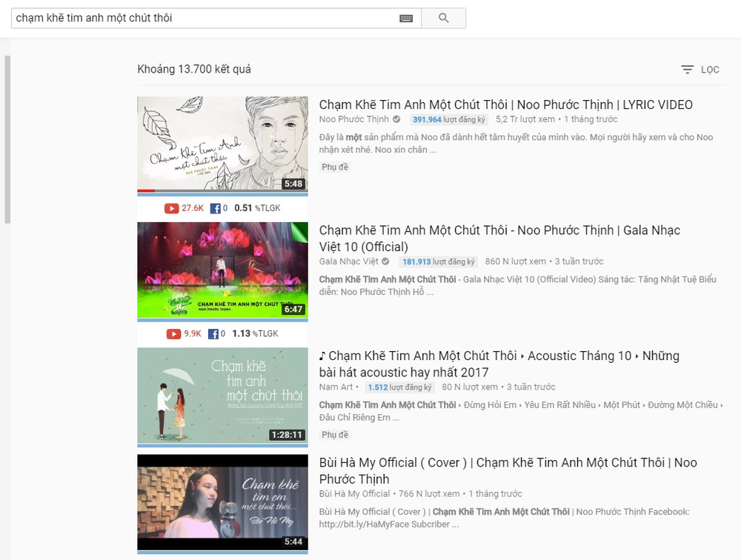Screen dimensions: 741x560
Task: Open the Acoustic Tháng 10 video title
Action: tap(499, 364)
